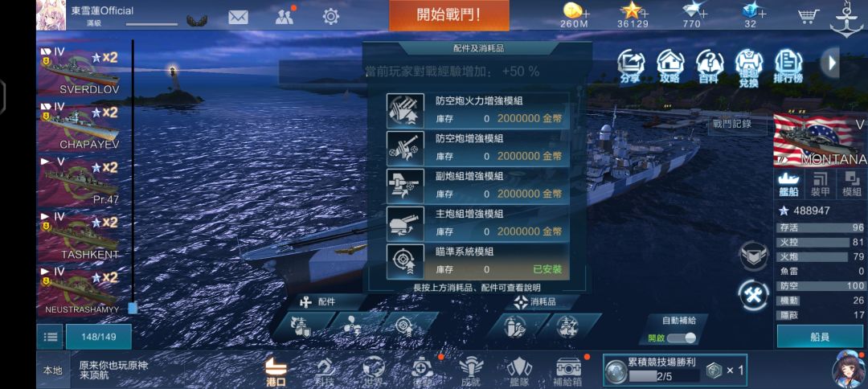Open the shopping cart store

coord(809,17)
